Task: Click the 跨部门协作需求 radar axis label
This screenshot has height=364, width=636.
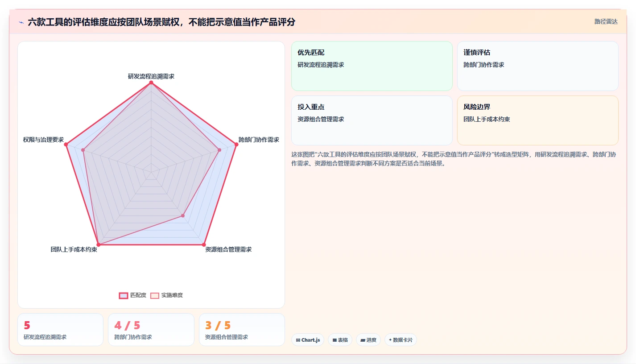Action: pos(259,140)
